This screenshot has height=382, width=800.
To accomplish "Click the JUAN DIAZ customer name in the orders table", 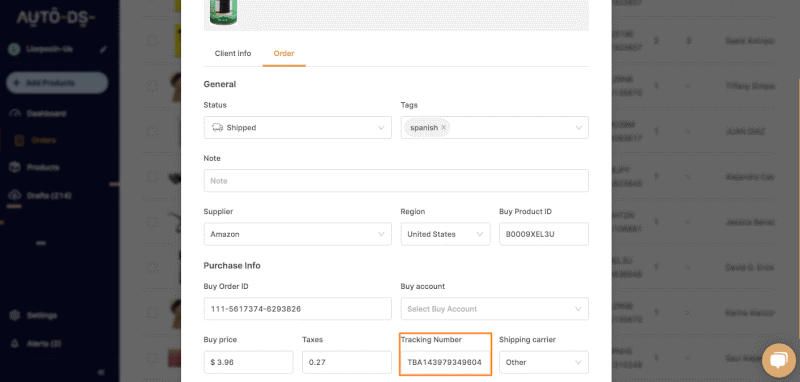I will pyautogui.click(x=745, y=131).
